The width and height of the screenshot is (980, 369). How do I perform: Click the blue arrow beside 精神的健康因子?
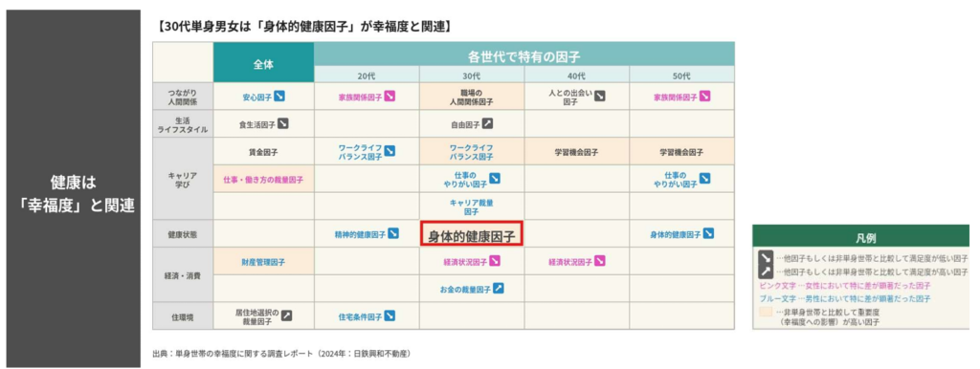393,234
